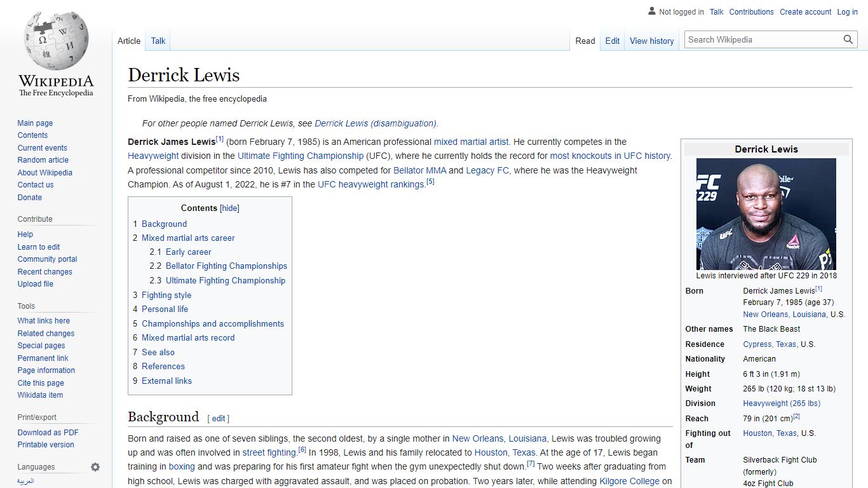Click the search magnifying glass icon
Viewport: 868px width, 488px height.
[x=848, y=39]
